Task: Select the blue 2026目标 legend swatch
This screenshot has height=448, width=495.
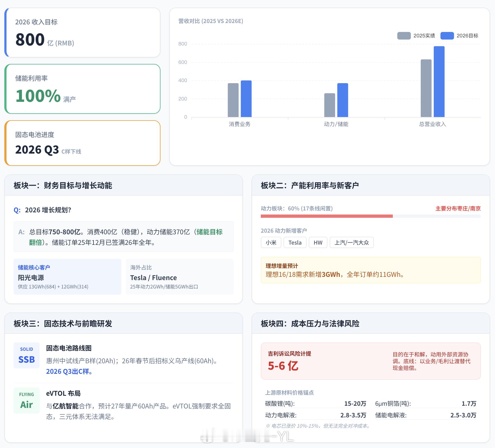Action: pyautogui.click(x=447, y=36)
